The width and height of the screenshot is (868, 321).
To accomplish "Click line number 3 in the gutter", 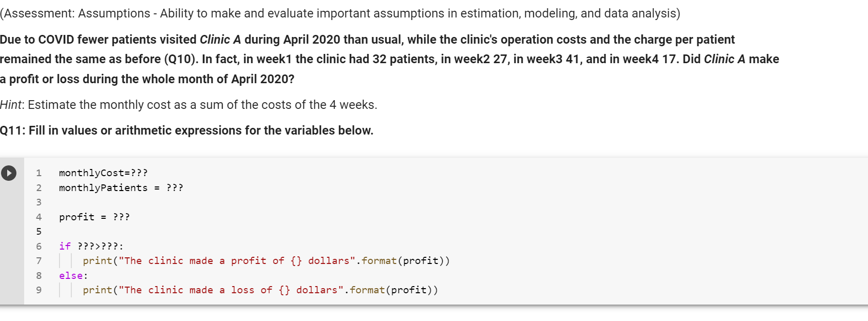I will (39, 202).
